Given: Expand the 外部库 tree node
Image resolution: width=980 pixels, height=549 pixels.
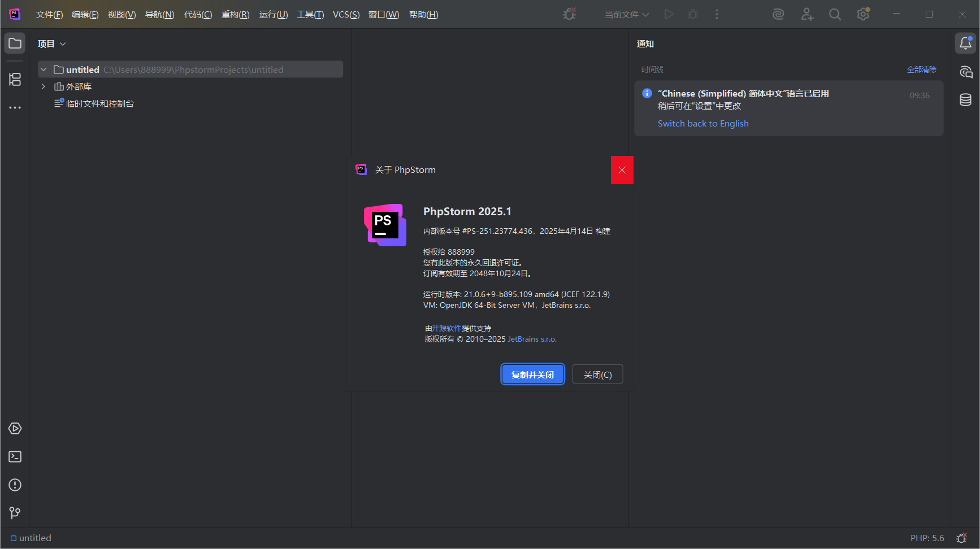Looking at the screenshot, I should [44, 86].
